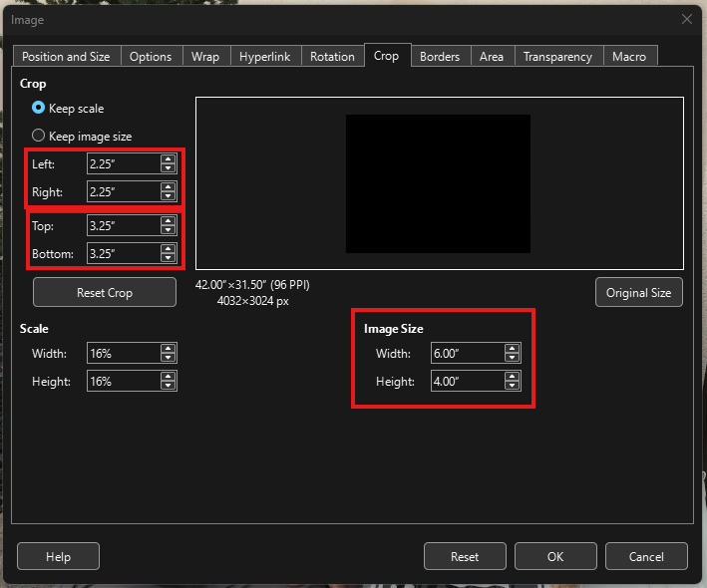
Task: Increase the Image Size Width
Action: click(512, 348)
